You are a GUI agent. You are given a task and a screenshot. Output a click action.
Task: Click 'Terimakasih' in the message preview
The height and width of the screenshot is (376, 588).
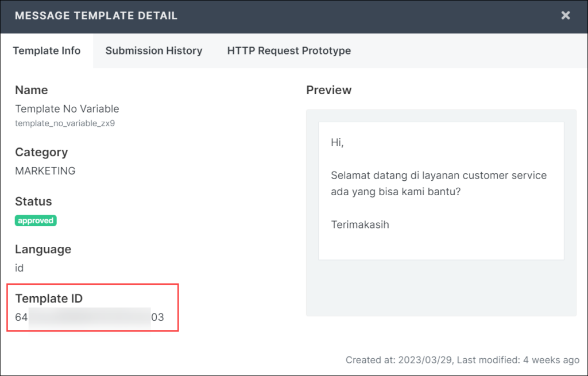360,224
